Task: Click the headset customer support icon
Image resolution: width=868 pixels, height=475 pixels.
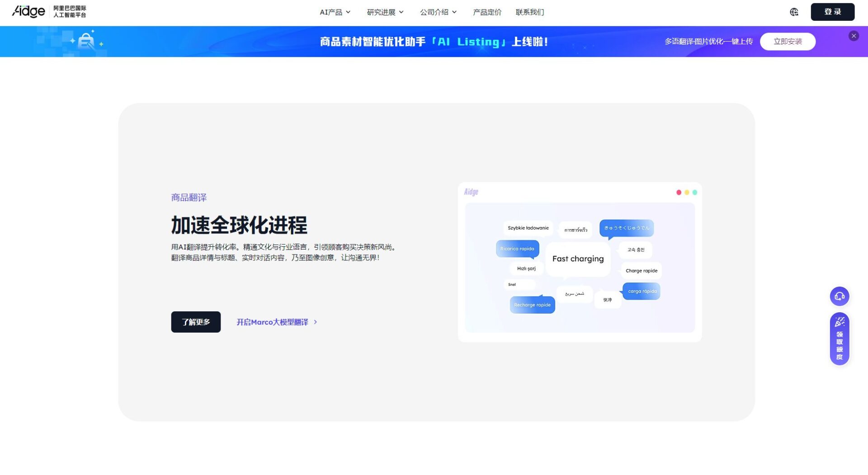Action: click(x=840, y=296)
